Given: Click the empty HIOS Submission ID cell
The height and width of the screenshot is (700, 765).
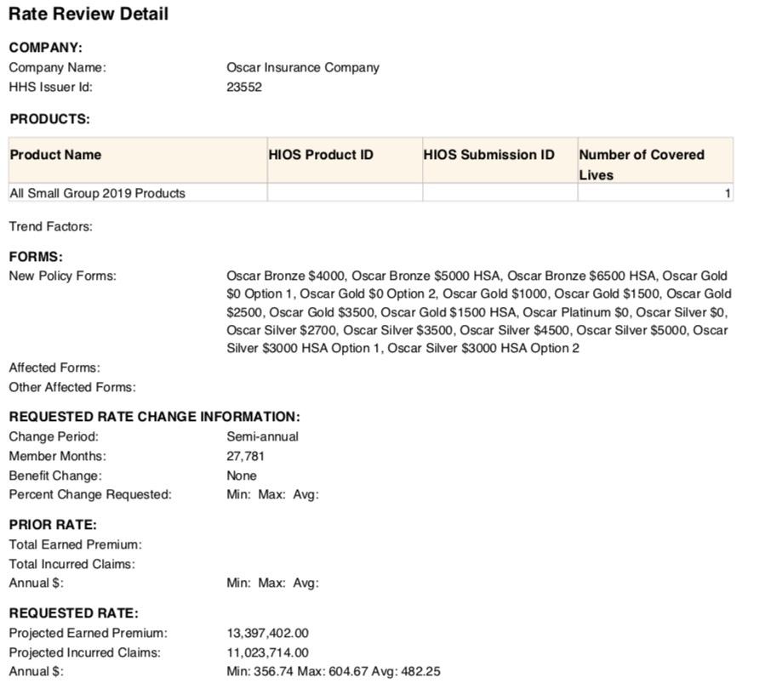Looking at the screenshot, I should (x=500, y=193).
